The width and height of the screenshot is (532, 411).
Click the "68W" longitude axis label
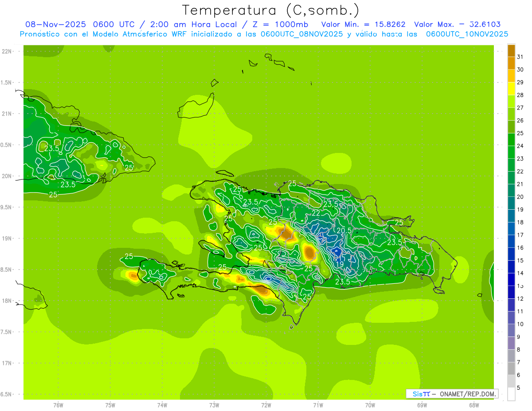click(x=474, y=405)
